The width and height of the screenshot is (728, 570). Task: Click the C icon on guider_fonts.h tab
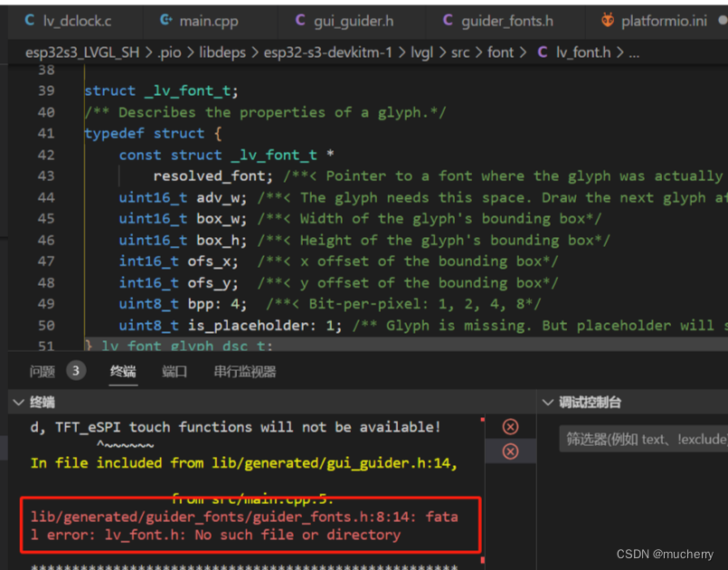click(448, 20)
